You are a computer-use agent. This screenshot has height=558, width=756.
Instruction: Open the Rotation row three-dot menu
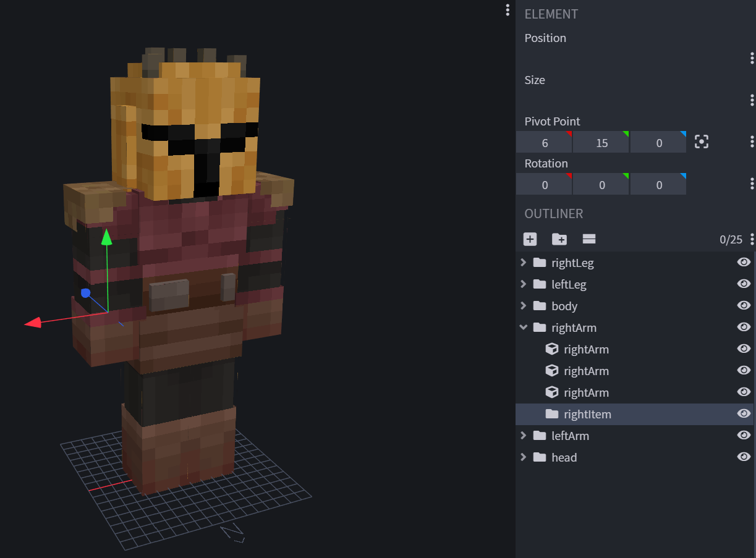coord(752,184)
